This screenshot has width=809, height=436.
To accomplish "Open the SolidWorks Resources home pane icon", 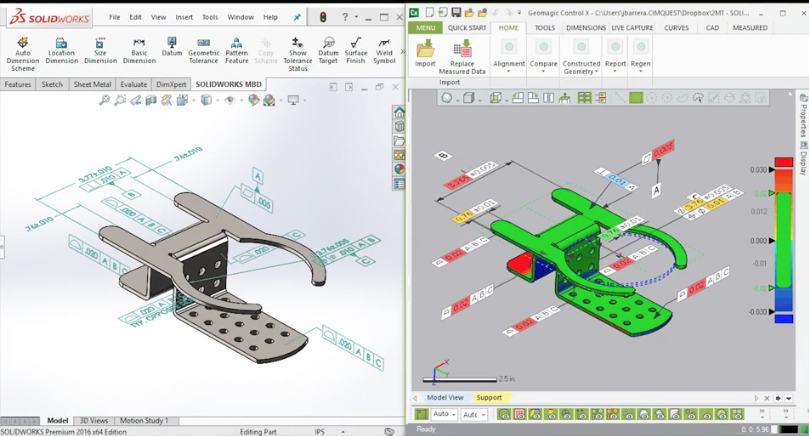I will pos(399,112).
